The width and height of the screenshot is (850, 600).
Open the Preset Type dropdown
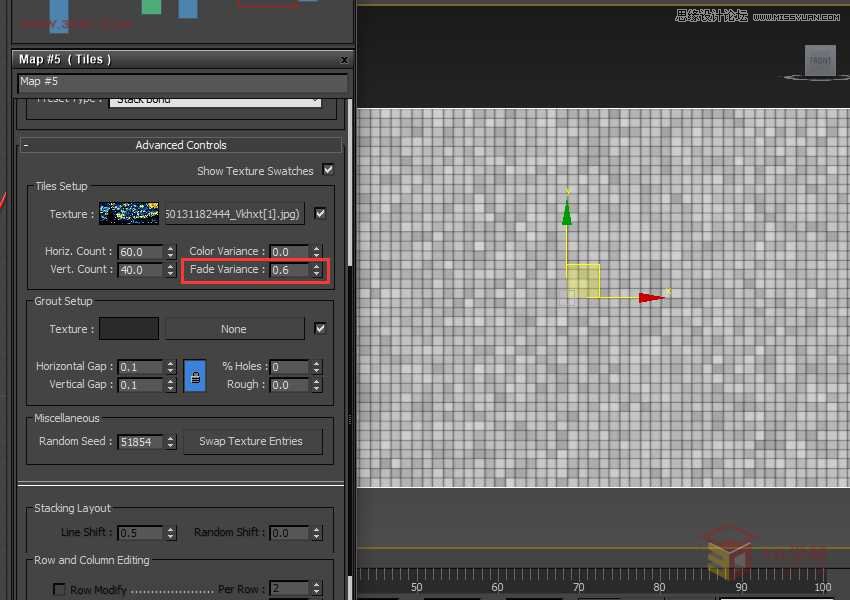[x=215, y=99]
